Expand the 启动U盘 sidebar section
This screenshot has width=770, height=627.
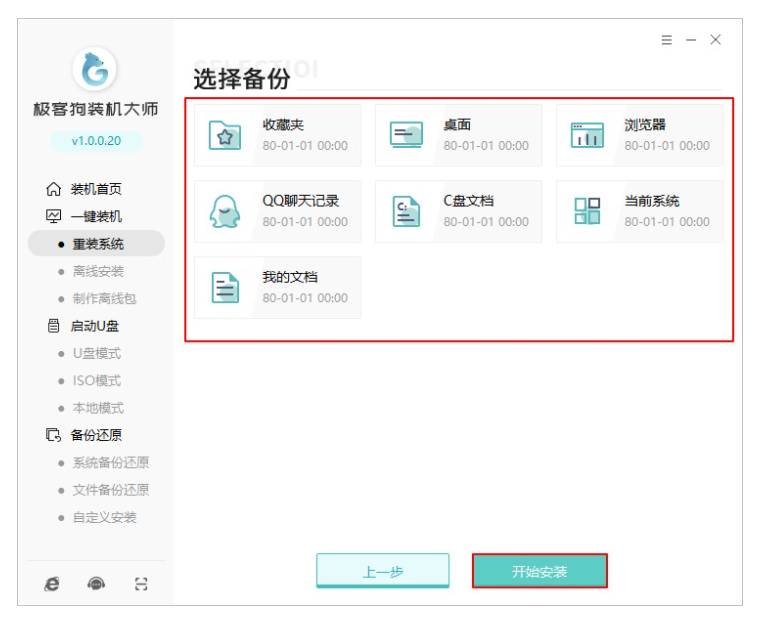coord(96,326)
